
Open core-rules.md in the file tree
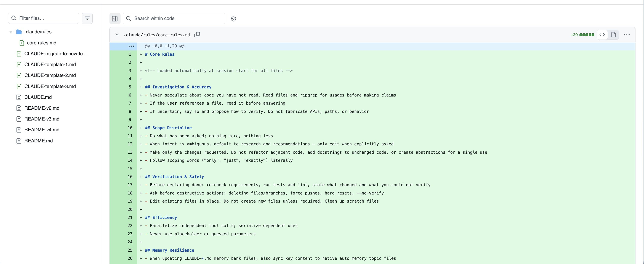pos(42,43)
